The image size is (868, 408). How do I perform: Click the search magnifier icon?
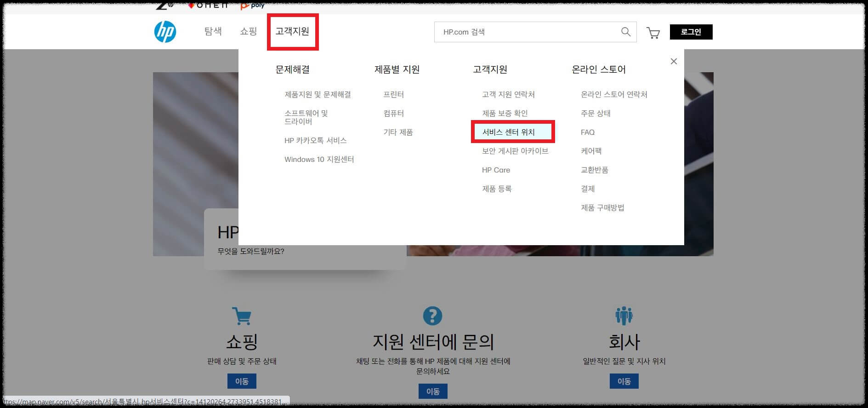click(625, 32)
